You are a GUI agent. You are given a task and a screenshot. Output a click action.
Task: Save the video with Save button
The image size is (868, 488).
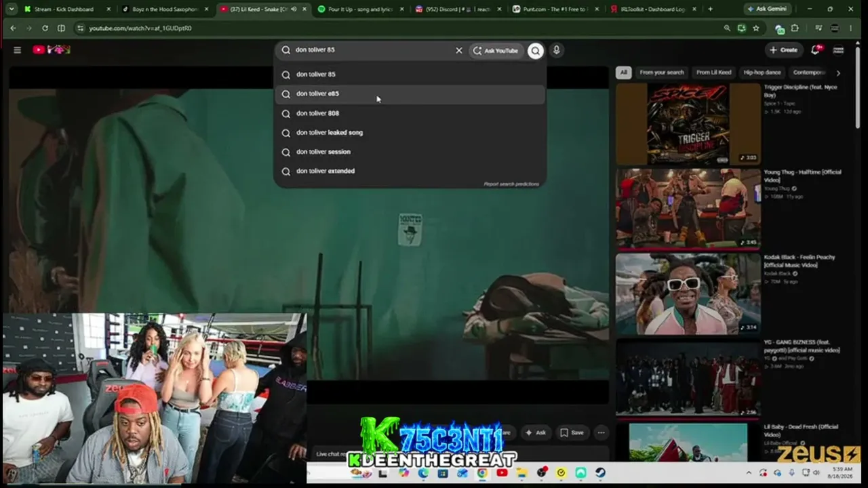click(x=572, y=432)
